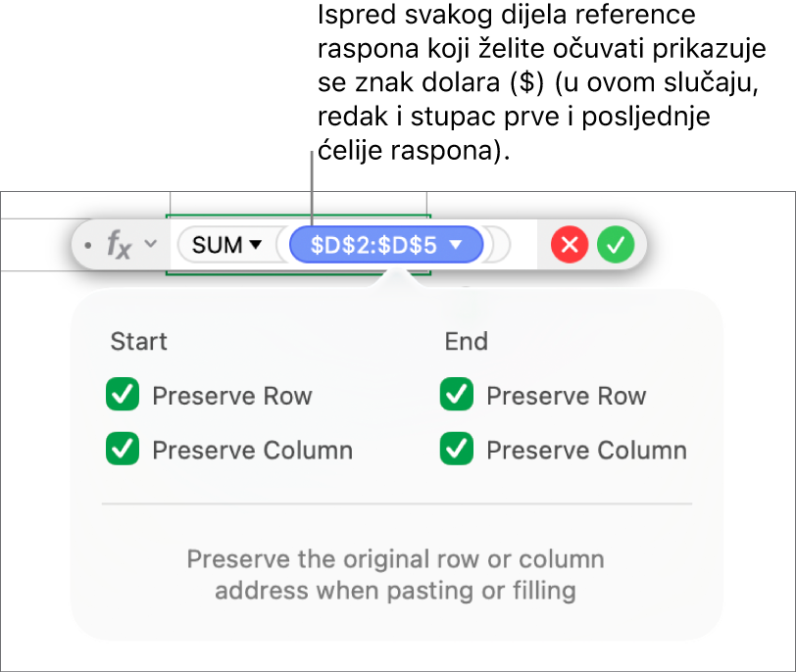Click the preserve address explanation text
796x672 pixels.
pyautogui.click(x=398, y=570)
